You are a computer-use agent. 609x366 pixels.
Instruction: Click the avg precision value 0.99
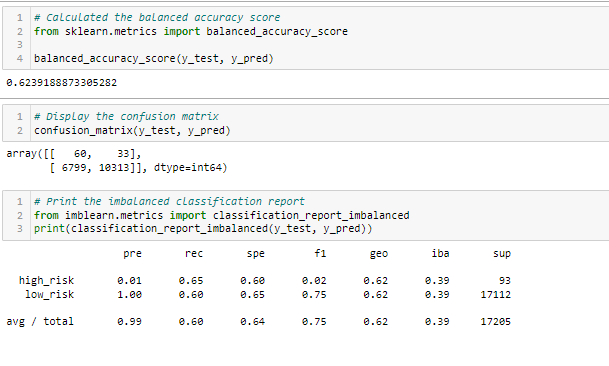[x=129, y=322]
